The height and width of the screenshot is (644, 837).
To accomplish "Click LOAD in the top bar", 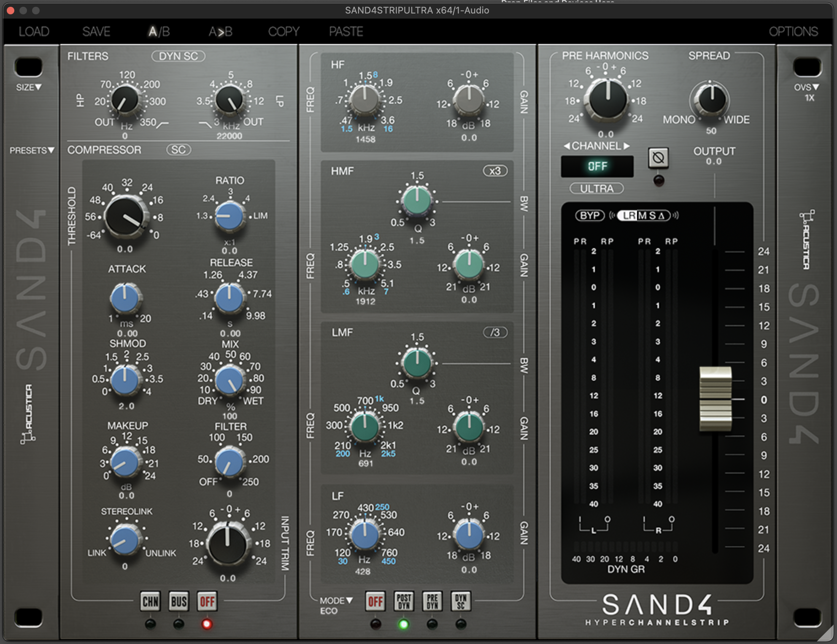I will [x=34, y=32].
